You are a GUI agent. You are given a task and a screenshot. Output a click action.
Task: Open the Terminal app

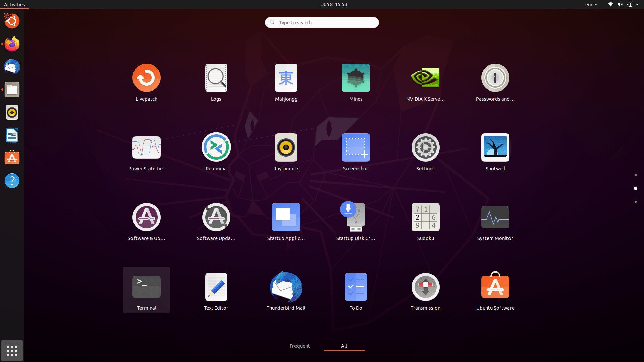[x=146, y=290]
